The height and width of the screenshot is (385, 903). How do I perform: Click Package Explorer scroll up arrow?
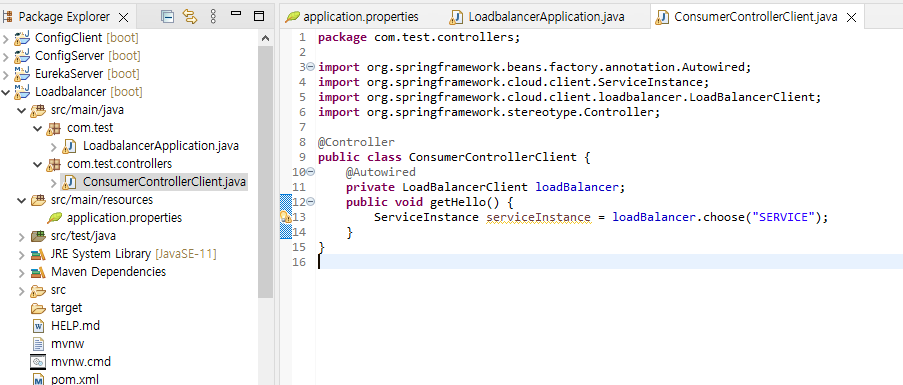coord(265,38)
